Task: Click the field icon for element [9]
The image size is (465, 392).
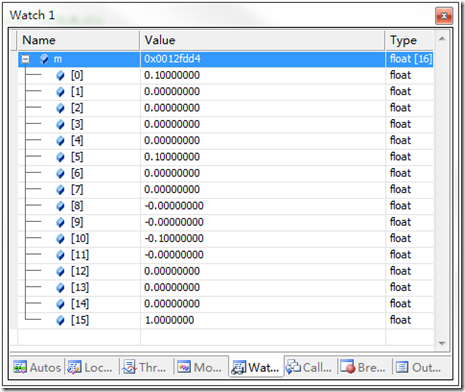Action: [60, 223]
